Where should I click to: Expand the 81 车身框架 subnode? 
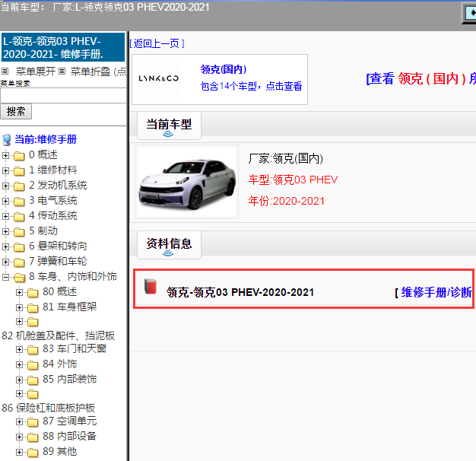click(x=19, y=307)
